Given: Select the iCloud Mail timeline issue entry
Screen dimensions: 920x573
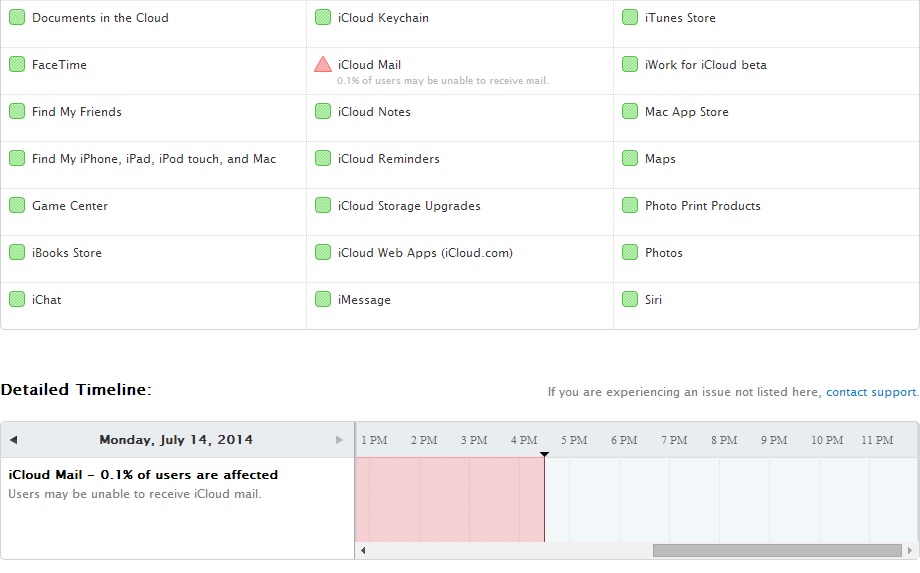Looking at the screenshot, I should point(143,475).
